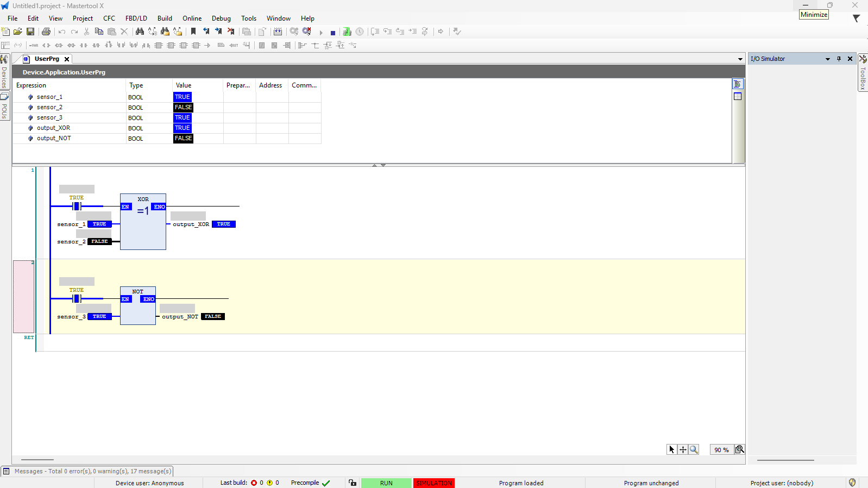
Task: Select the magnifier zoom tool
Action: point(694,449)
